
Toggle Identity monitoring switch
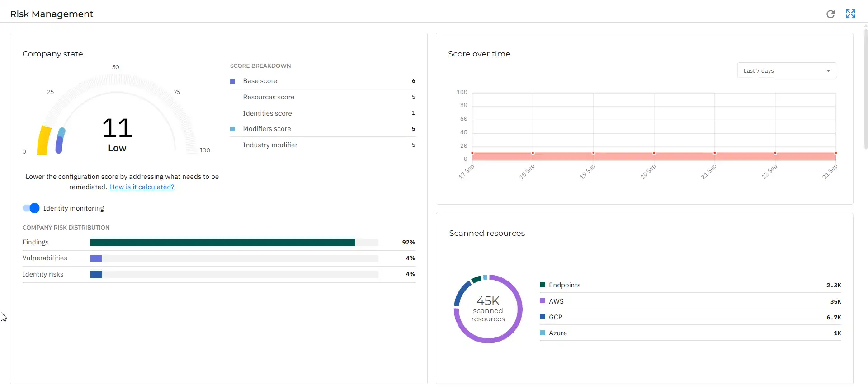click(31, 208)
